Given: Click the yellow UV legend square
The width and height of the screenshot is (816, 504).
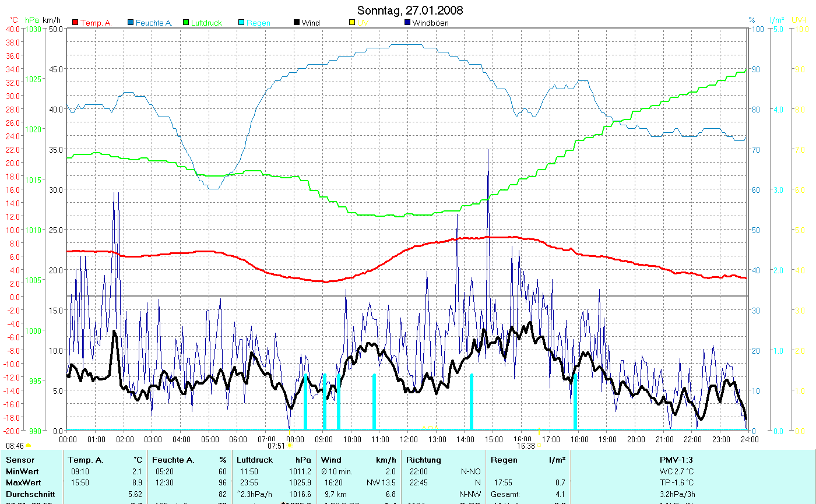Looking at the screenshot, I should click(x=352, y=23).
